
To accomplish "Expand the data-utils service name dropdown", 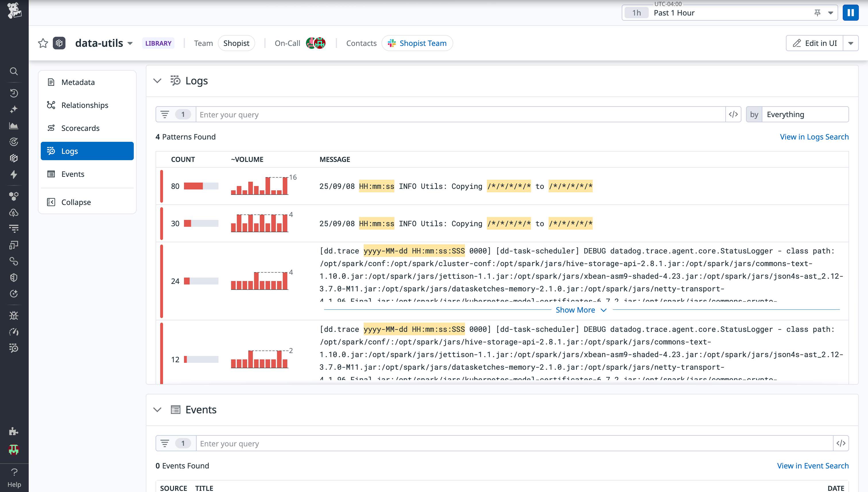I will [130, 43].
